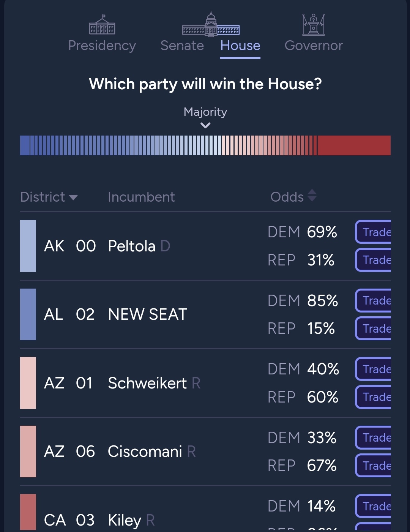Trade DEM 14% for CA 03 Kiley
Image resolution: width=410 pixels, height=532 pixels.
click(x=373, y=506)
